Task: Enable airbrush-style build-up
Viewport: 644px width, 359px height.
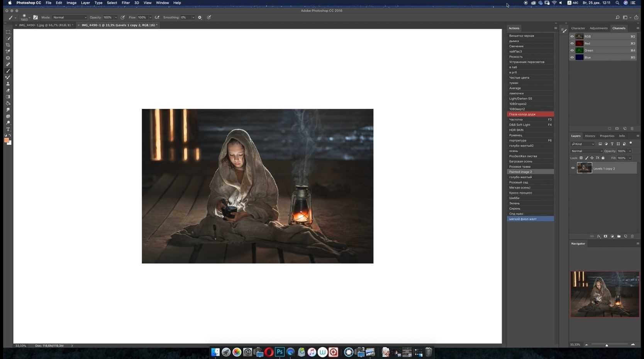Action: [157, 17]
